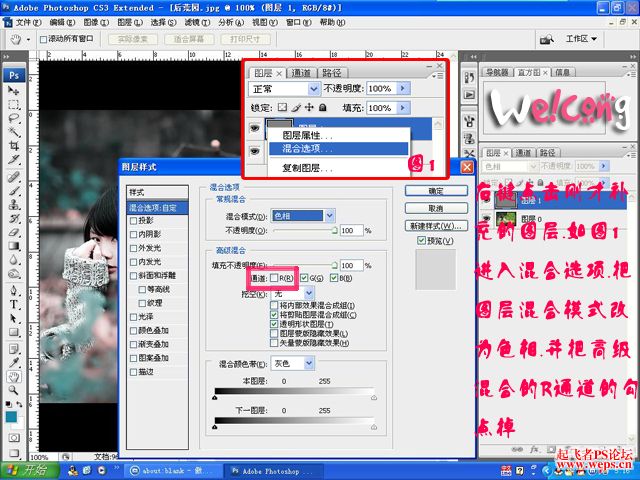Image resolution: width=640 pixels, height=480 pixels.
Task: Select the Crop tool
Action: click(x=14, y=145)
